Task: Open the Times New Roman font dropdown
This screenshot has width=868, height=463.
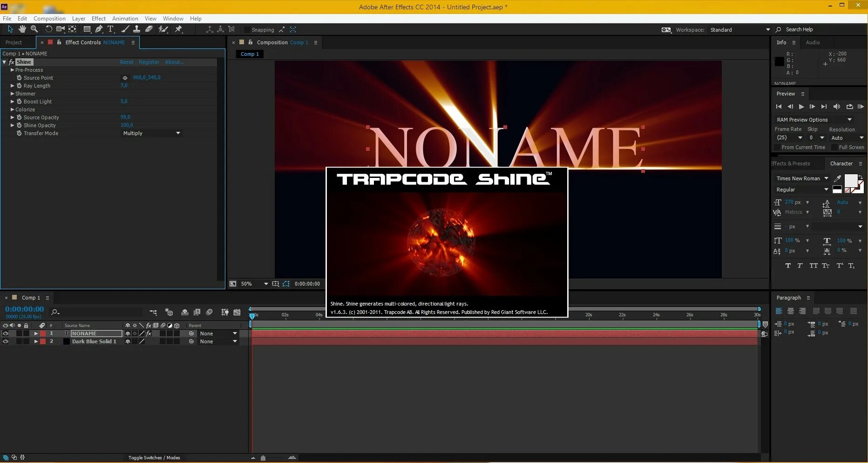Action: (x=802, y=178)
